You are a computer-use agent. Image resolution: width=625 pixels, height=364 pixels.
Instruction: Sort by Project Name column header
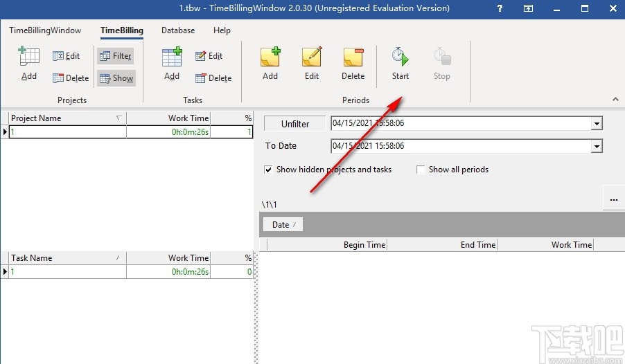pos(67,118)
